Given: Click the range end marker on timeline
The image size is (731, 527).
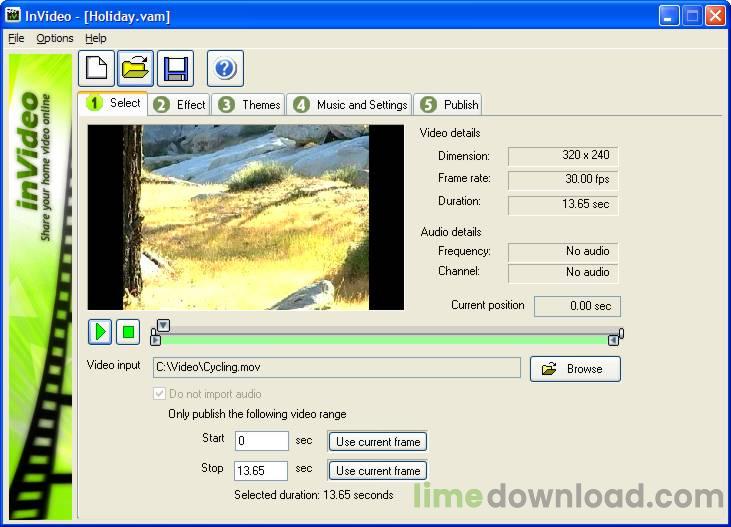Looking at the screenshot, I should tap(613, 340).
